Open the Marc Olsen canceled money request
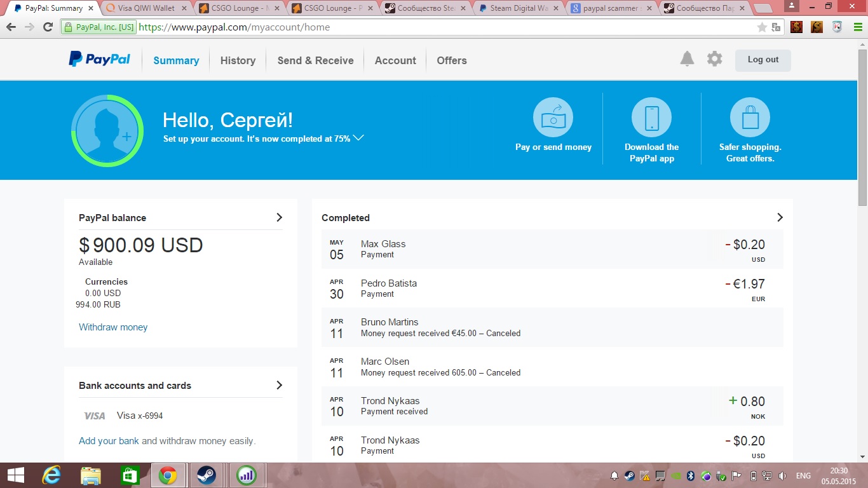The width and height of the screenshot is (868, 488). (552, 367)
